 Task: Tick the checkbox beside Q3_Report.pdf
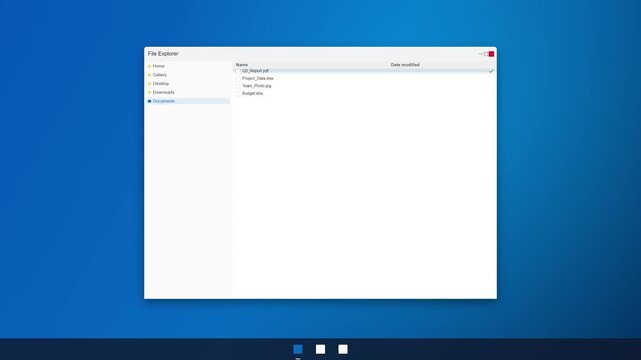coord(238,71)
